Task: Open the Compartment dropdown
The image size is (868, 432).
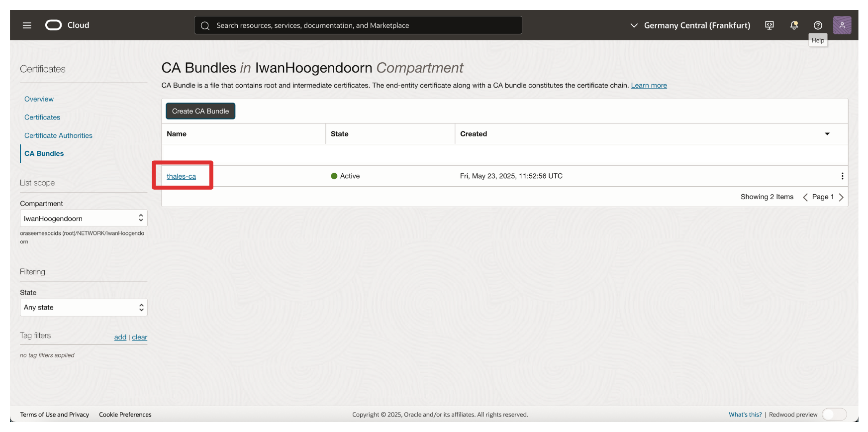Action: tap(84, 218)
